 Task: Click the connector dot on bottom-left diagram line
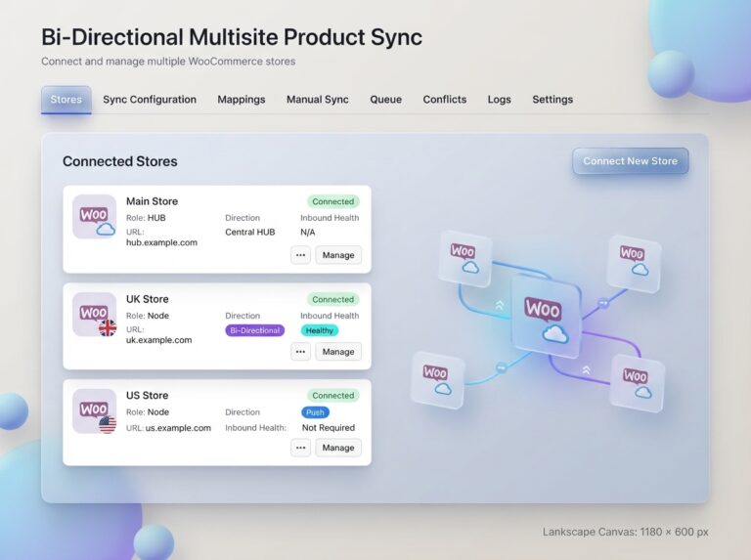tap(502, 367)
